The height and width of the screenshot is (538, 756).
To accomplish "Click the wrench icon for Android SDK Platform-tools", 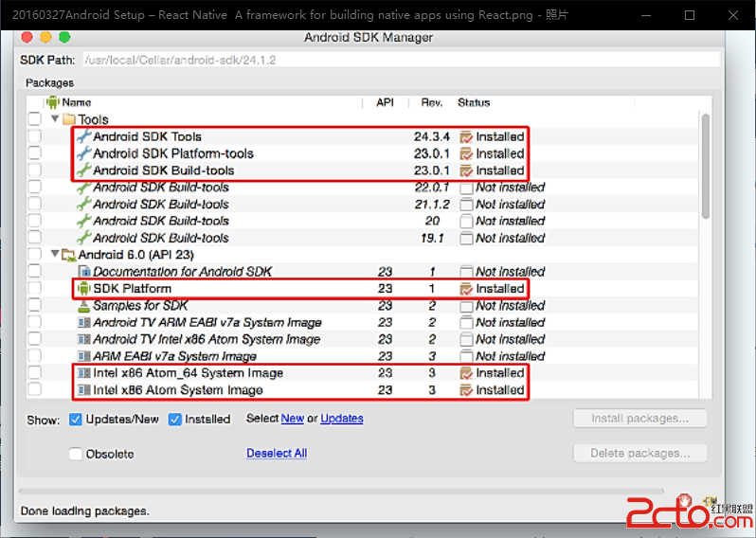I will pyautogui.click(x=84, y=153).
